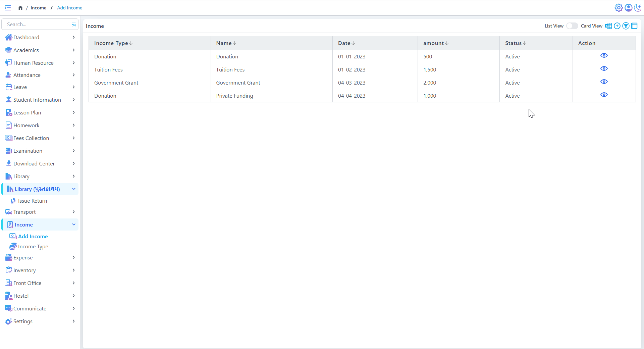This screenshot has width=644, height=349.
Task: Click the Income breadcrumb link
Action: 38,8
